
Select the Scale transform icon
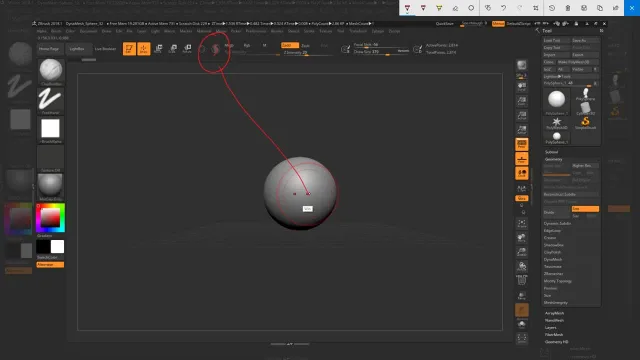[173, 49]
